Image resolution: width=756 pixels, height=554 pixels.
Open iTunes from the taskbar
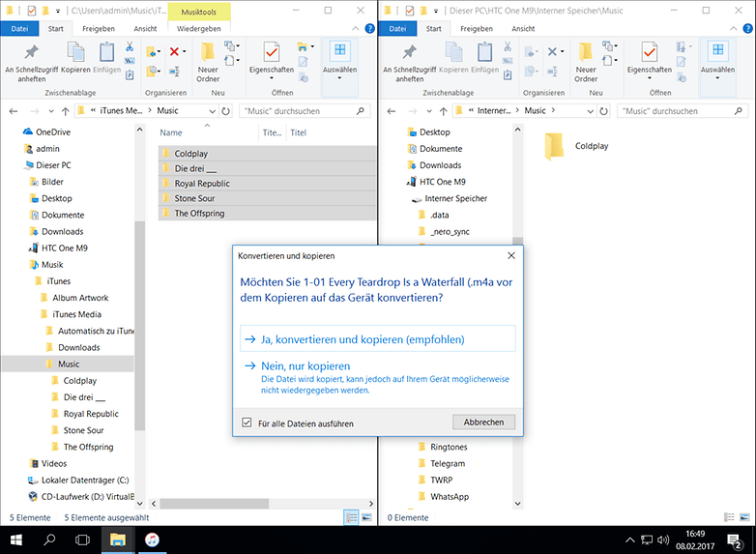(152, 539)
